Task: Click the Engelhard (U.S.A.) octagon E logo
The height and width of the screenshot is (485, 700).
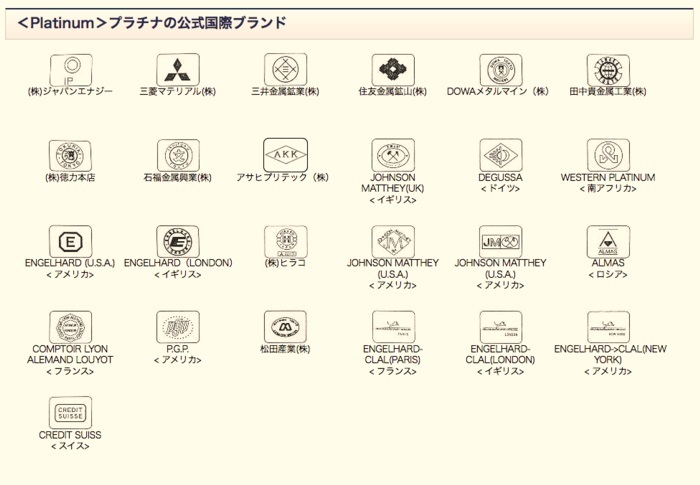Action: tap(70, 242)
